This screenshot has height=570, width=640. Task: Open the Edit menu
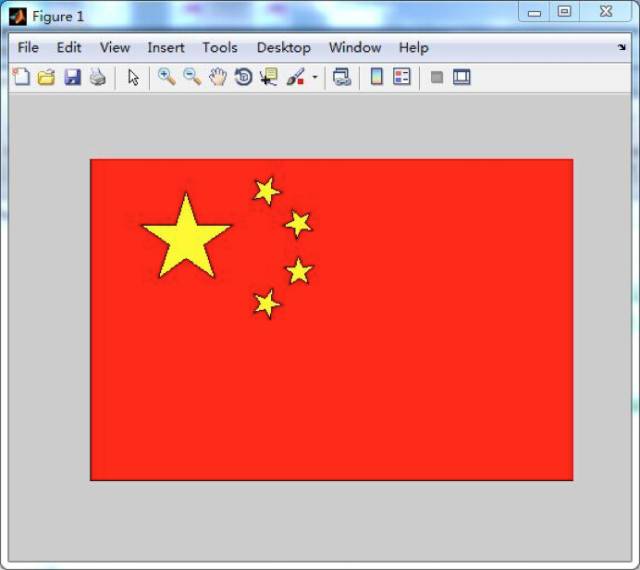tap(69, 48)
